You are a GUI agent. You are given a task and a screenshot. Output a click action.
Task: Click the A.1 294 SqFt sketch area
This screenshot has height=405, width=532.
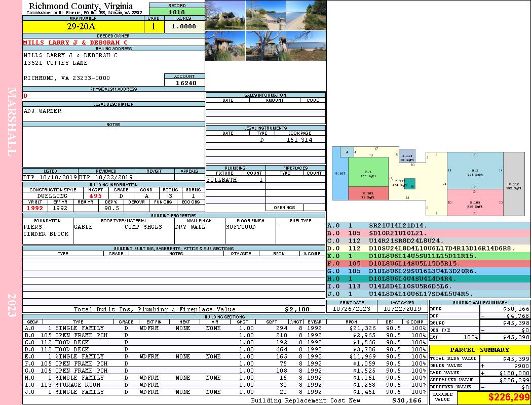click(475, 171)
